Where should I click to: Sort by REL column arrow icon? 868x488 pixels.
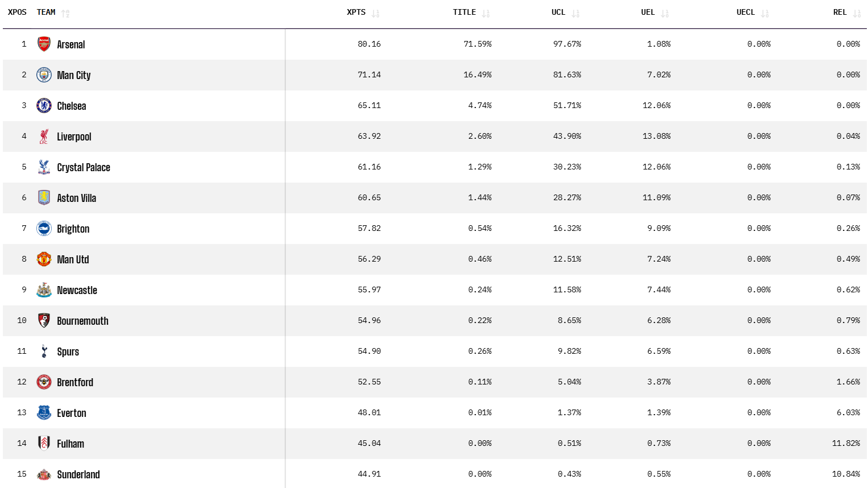pos(857,13)
